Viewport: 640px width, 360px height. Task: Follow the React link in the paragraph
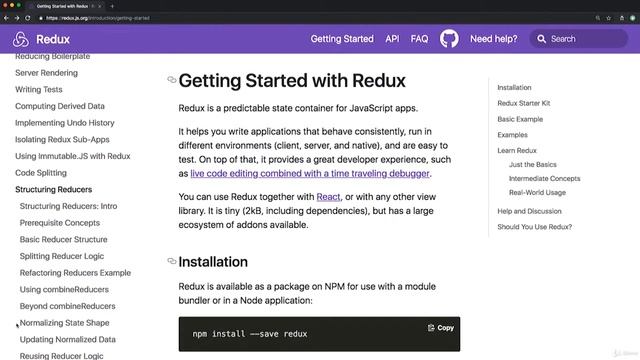pos(328,197)
